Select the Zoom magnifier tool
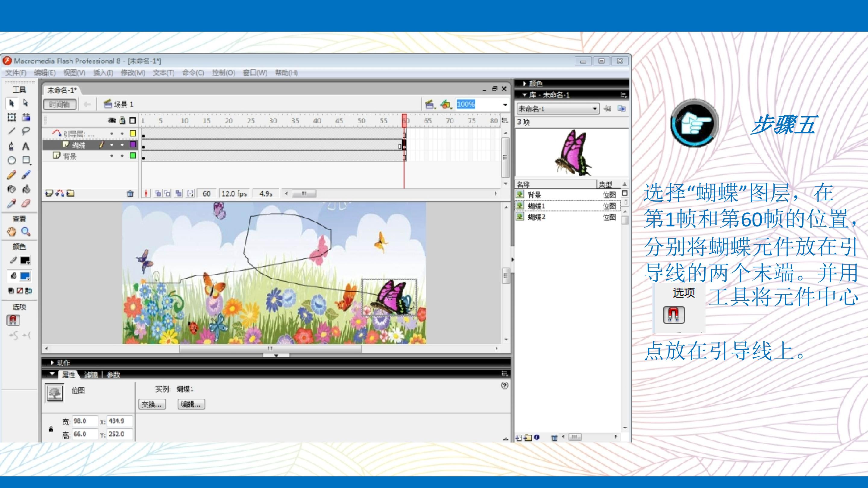The width and height of the screenshot is (868, 488). pos(26,232)
